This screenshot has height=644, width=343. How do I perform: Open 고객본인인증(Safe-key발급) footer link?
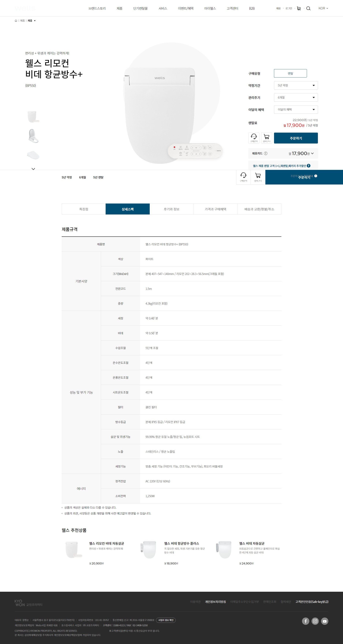point(312,602)
